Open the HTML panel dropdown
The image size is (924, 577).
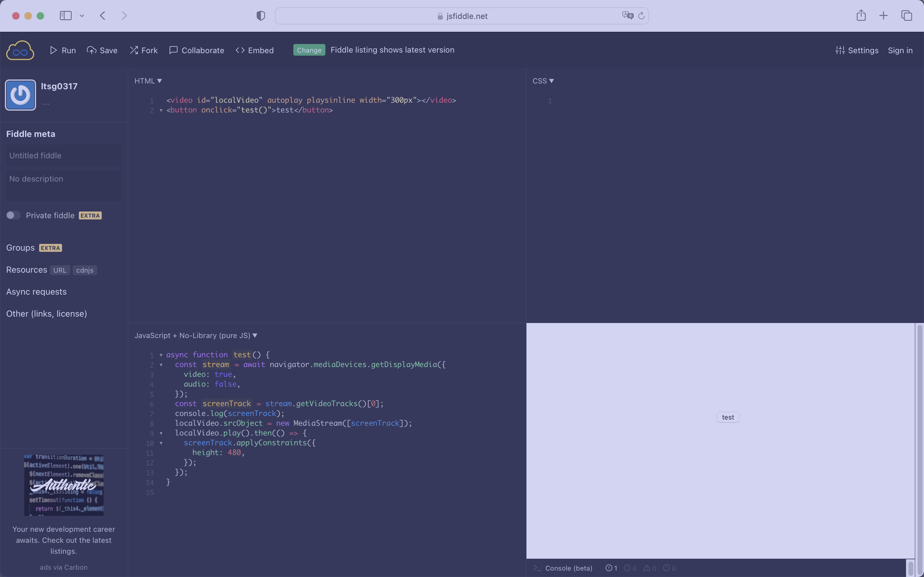coord(148,81)
